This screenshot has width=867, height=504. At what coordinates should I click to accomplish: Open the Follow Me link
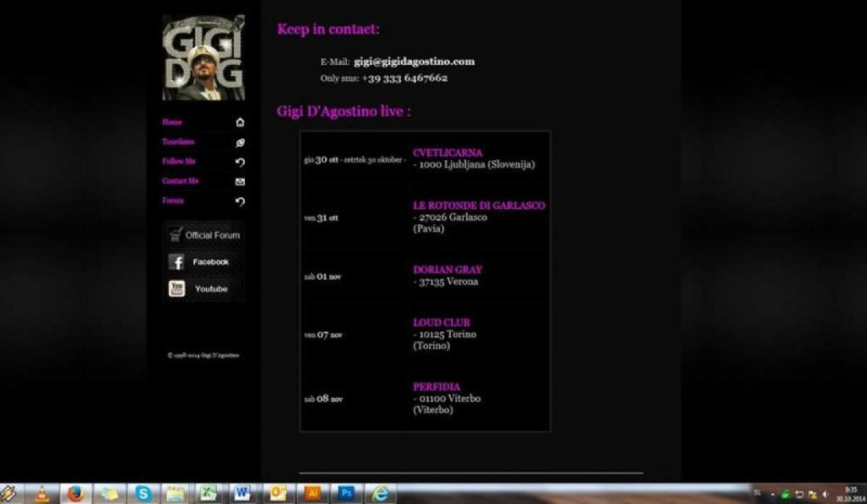click(178, 162)
